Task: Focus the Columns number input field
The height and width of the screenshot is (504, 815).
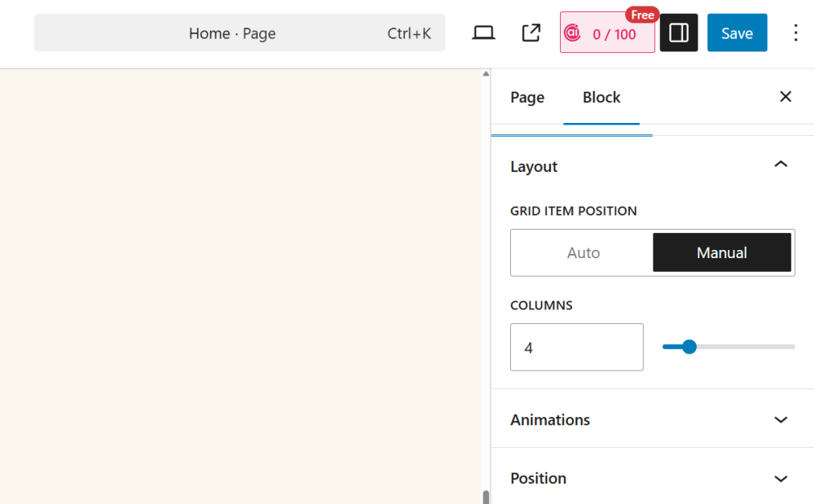Action: pos(576,348)
